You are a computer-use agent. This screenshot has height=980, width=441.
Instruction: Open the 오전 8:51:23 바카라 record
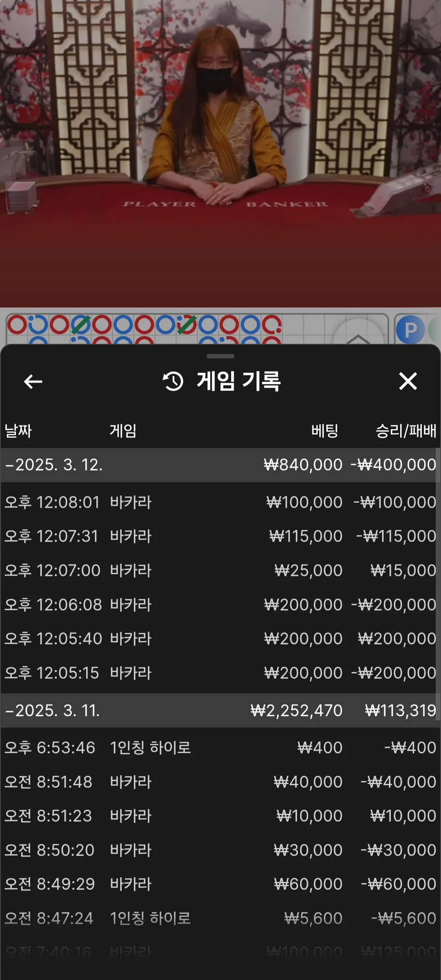220,816
